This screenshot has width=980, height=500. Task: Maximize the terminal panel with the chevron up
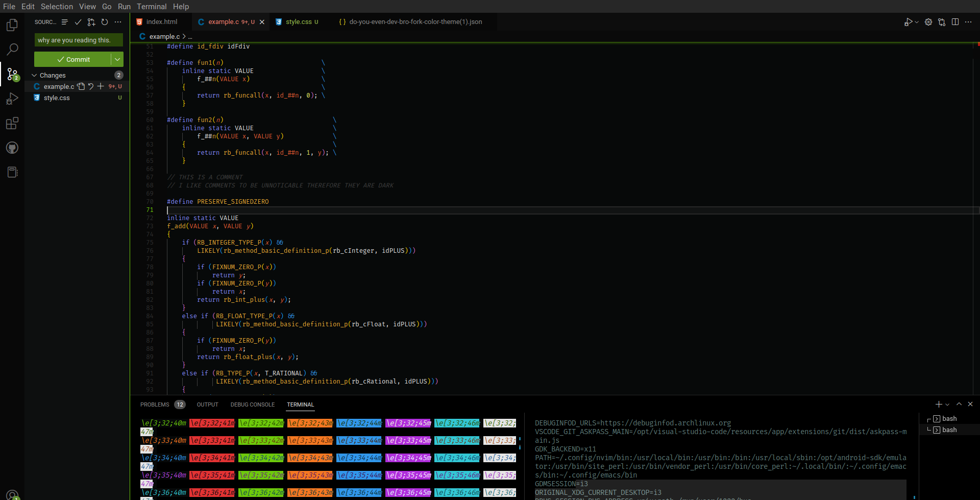point(959,404)
